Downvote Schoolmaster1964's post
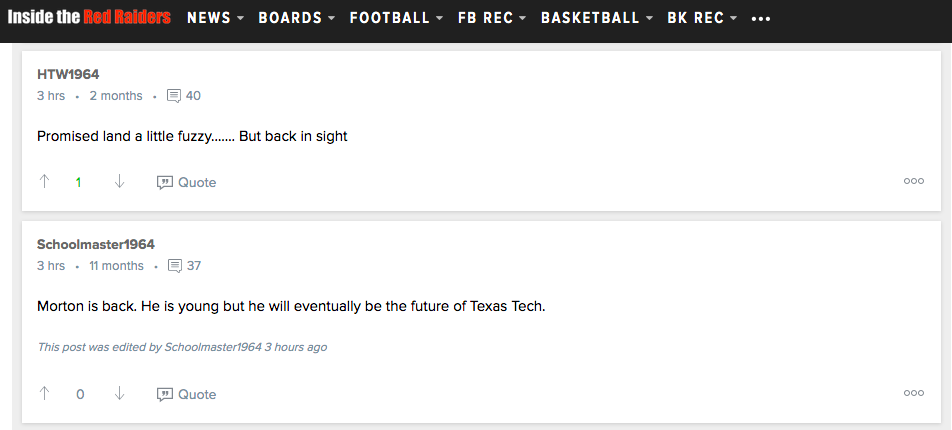 pos(119,394)
